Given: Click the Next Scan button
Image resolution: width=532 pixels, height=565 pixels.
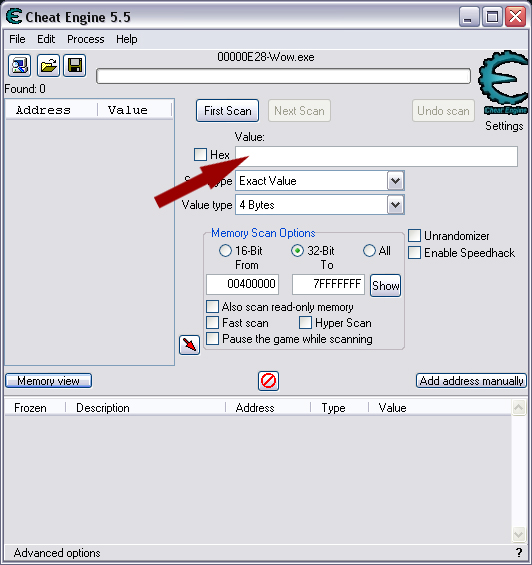Looking at the screenshot, I should point(299,111).
